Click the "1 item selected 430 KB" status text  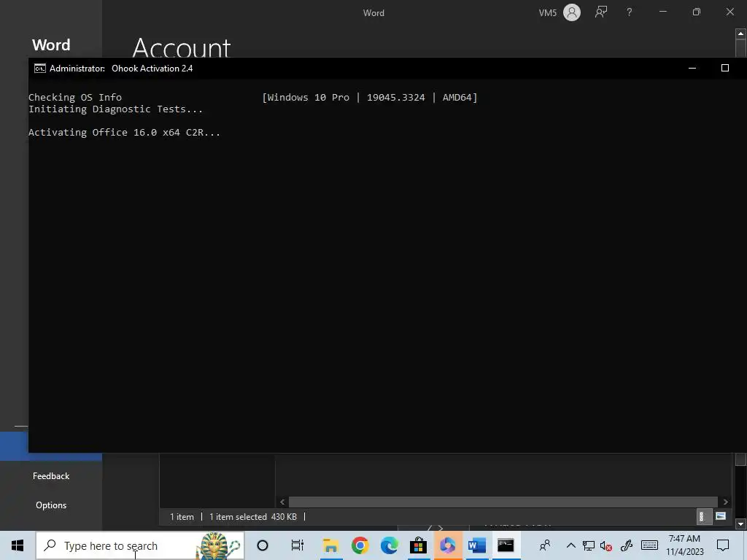tap(253, 517)
